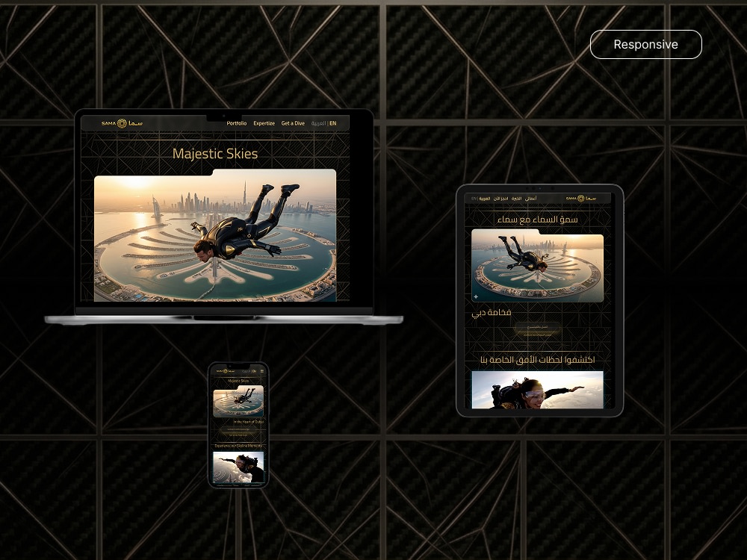
Task: Click the lower glowing button on tablet
Action: click(x=537, y=335)
